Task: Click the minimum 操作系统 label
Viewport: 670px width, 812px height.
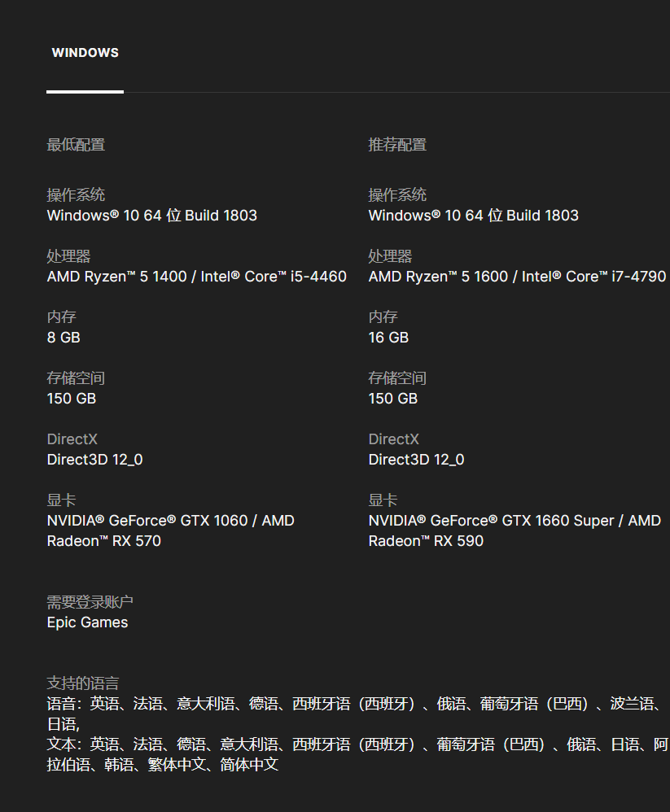Action: [77, 195]
